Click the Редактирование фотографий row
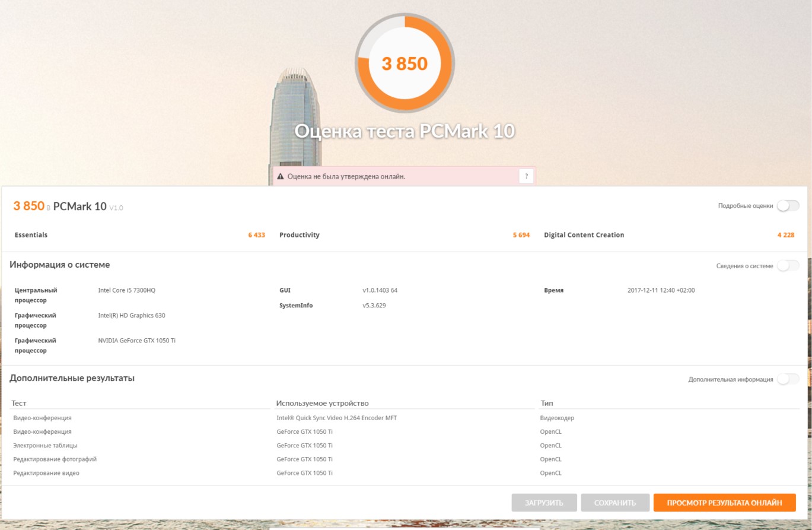Viewport: 812px width, 530px height. [x=405, y=459]
